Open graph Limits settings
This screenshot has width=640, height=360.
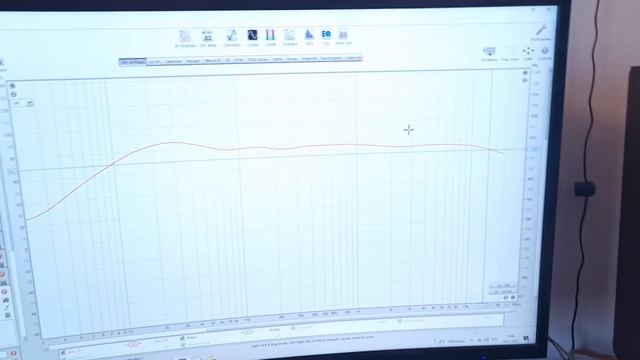point(528,53)
